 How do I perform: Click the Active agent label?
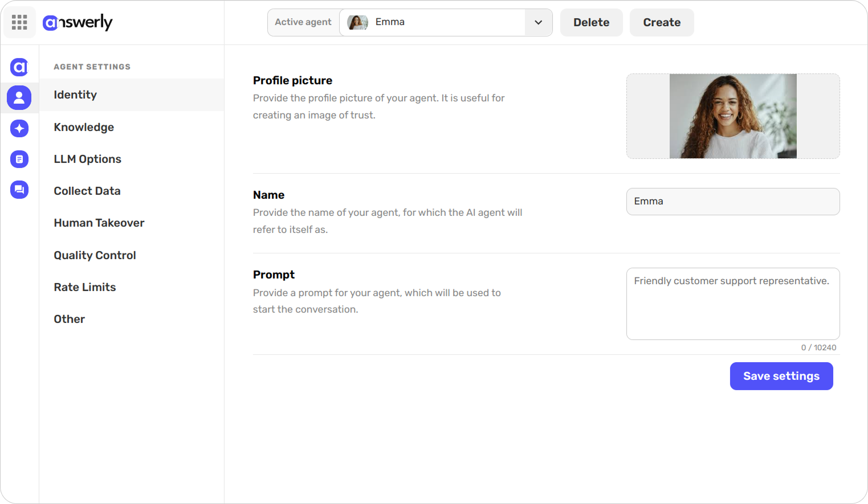click(x=303, y=22)
